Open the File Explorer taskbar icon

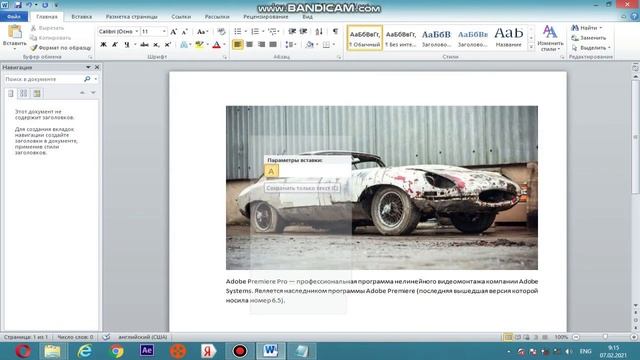click(x=52, y=351)
